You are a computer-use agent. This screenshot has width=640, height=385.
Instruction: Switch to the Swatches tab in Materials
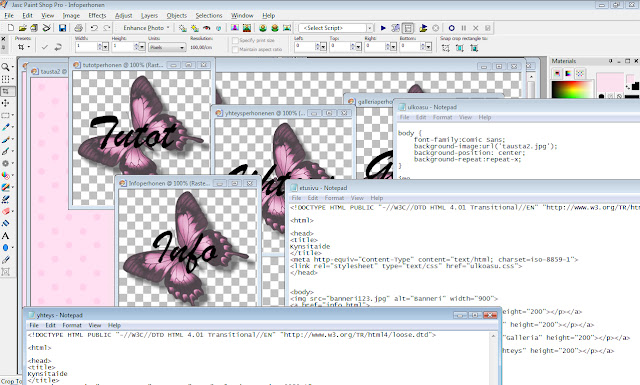coord(580,73)
